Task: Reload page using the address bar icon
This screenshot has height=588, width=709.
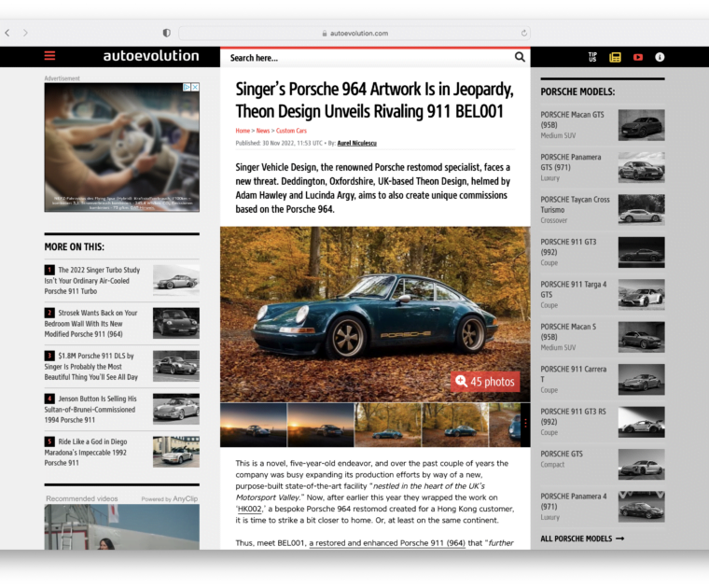Action: [x=524, y=33]
